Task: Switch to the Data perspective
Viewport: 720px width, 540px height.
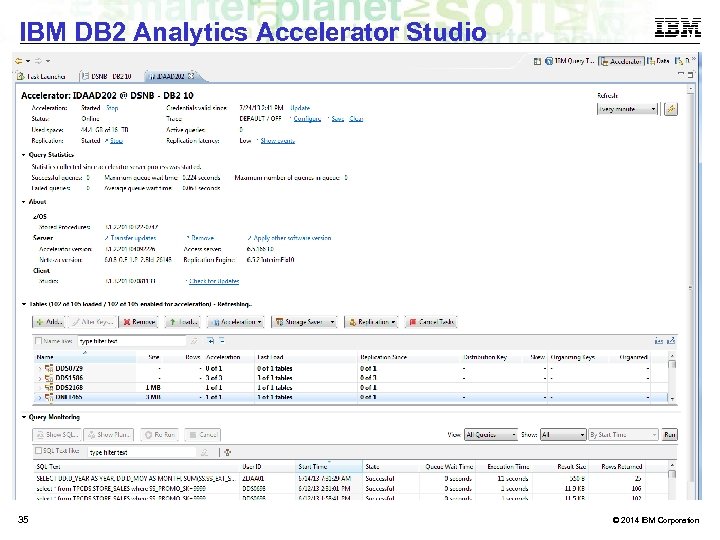Action: point(658,61)
